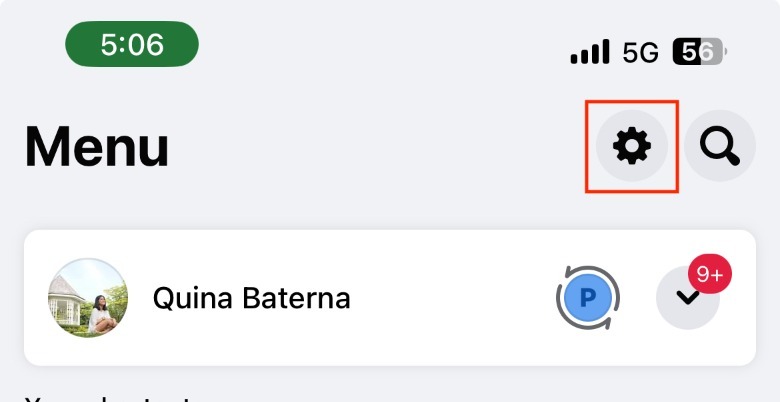The image size is (780, 402).
Task: Tap the battery percentage number 56
Action: tap(698, 52)
